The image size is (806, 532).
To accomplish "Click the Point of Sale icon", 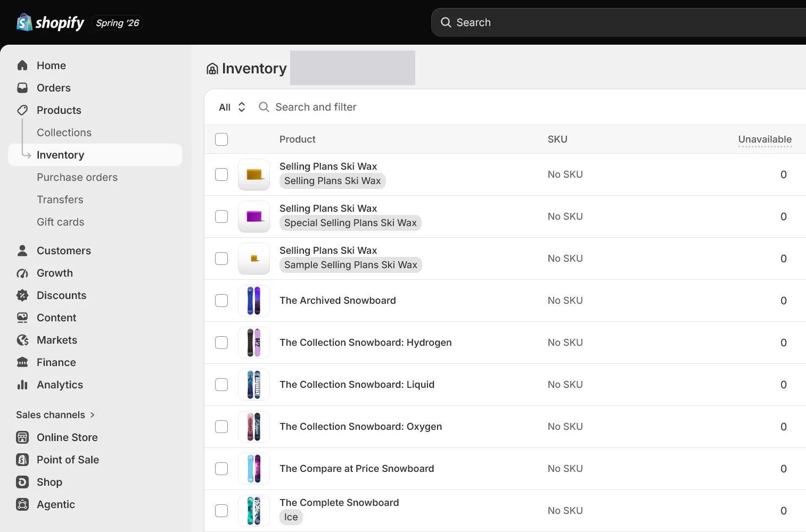I will [x=22, y=460].
